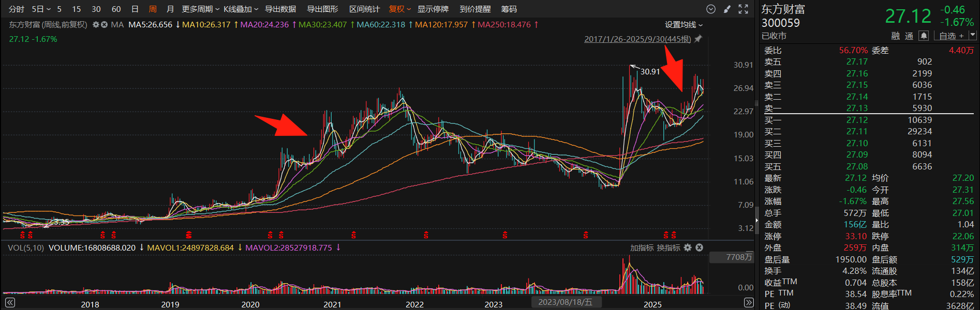This screenshot has height=310, width=980.
Task: Select the drawing brush tool
Action: (x=727, y=9)
